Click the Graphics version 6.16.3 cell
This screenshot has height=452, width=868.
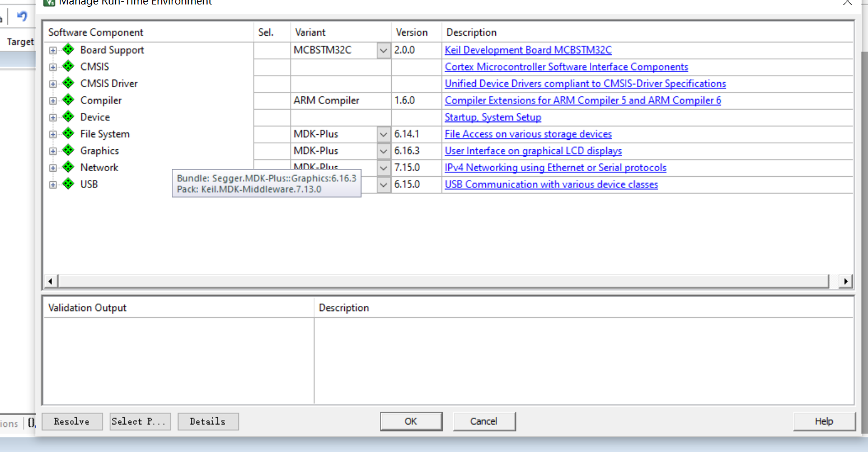(x=416, y=151)
